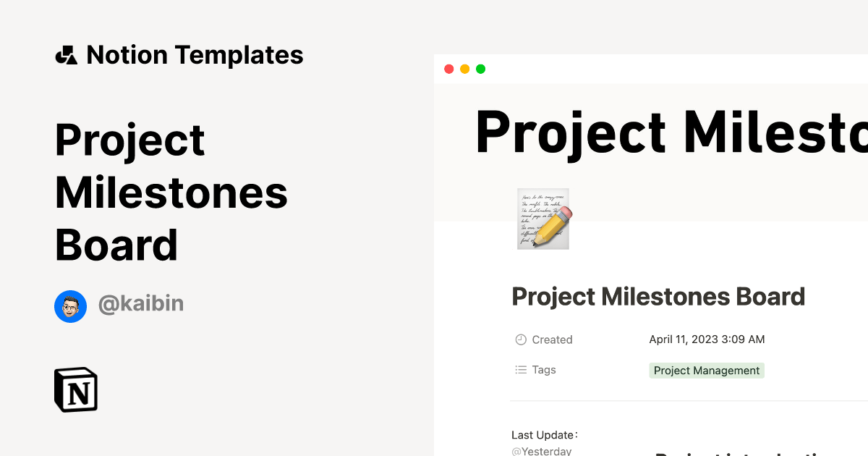Click the "Notion Templates" header text

195,54
